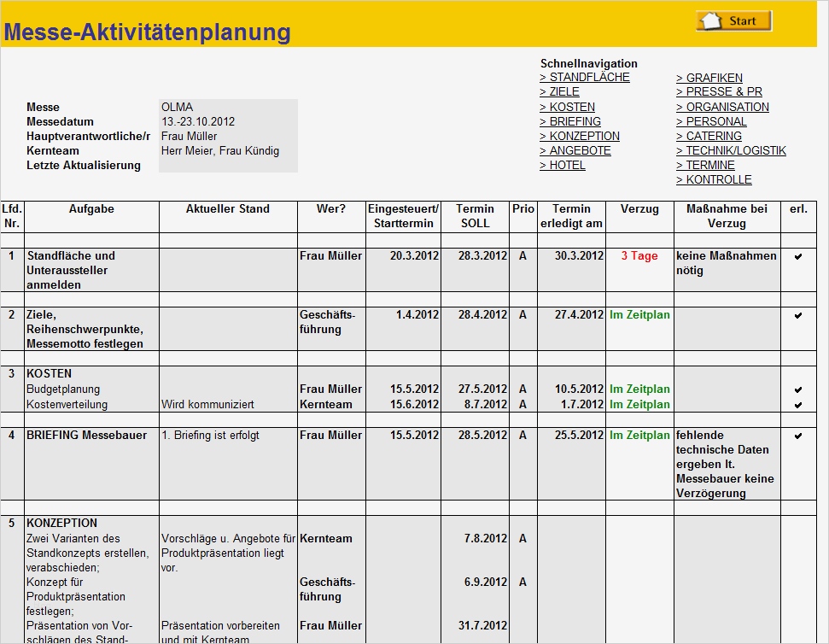Select the task cell 'Ziele, Reihenschwerpunkte, Messemotto festlegen'
The image size is (829, 644).
point(91,329)
